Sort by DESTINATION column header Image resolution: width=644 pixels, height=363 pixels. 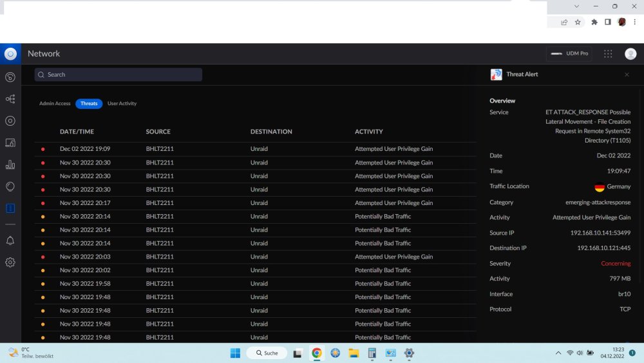point(271,132)
